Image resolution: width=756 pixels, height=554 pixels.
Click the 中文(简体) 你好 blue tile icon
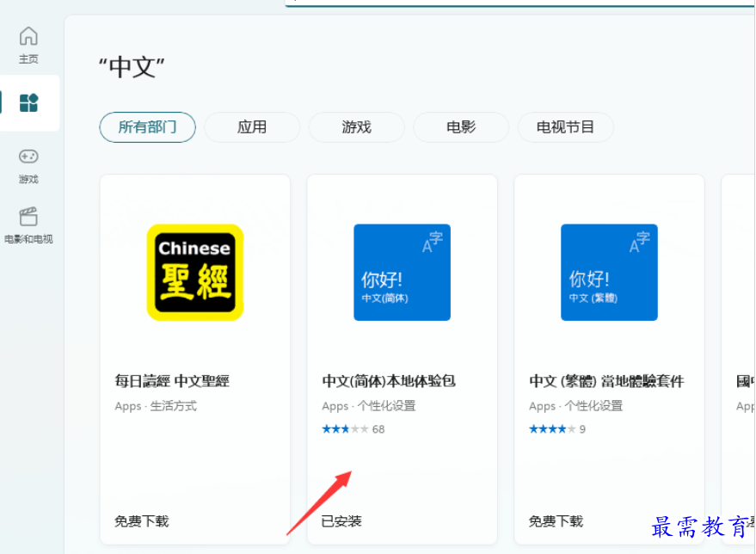pos(403,272)
